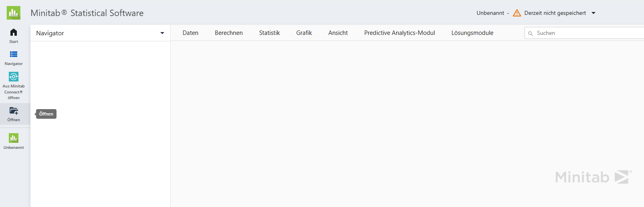Open from Minitab Connect icon

click(14, 77)
